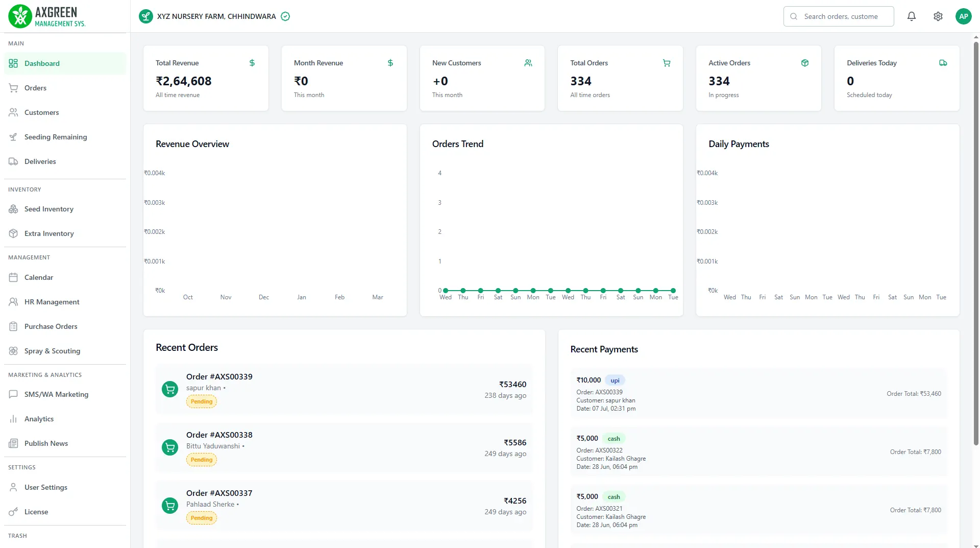This screenshot has height=548, width=980.
Task: Click the verified checkmark beside farm name
Action: tap(285, 16)
